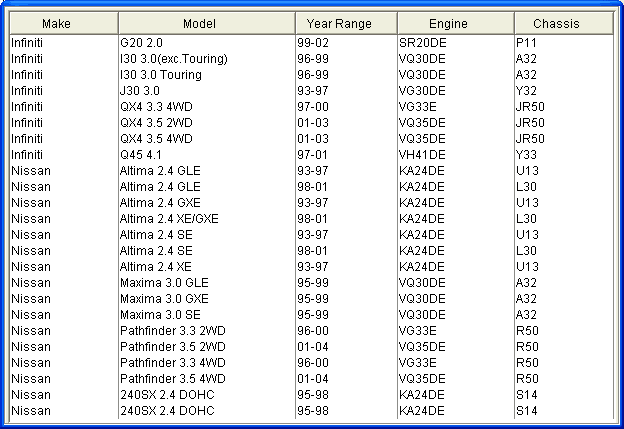Select the Q45 4.1 row
Viewport: 624px width, 429px height.
pos(312,154)
